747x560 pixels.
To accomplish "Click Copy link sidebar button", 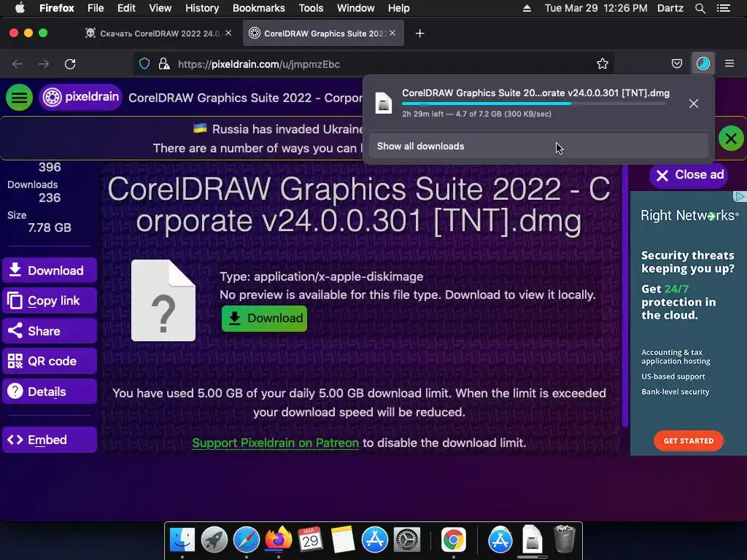I will point(50,300).
